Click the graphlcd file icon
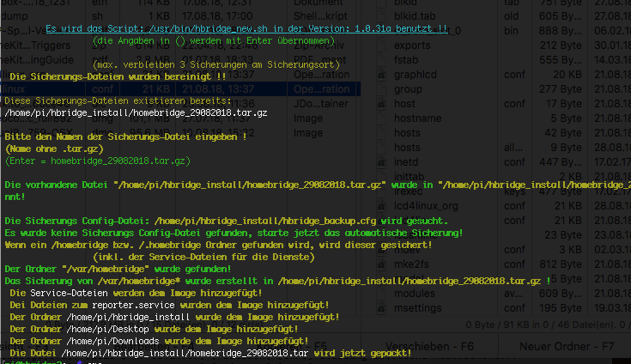 point(381,74)
